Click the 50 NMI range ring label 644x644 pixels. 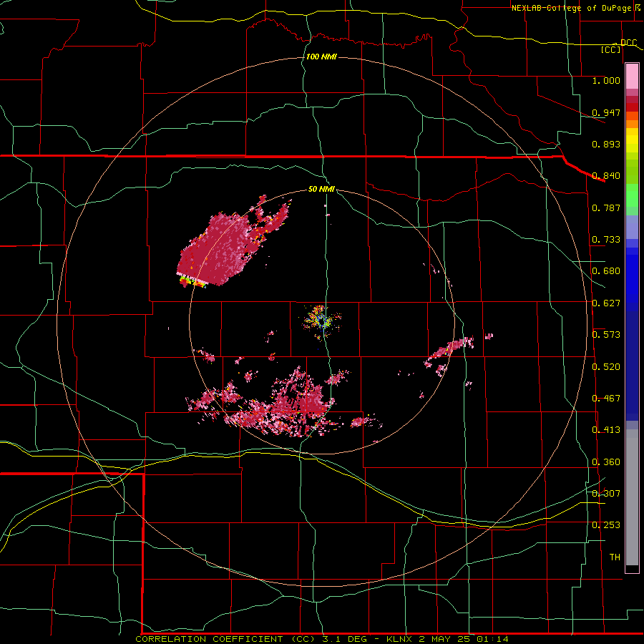point(321,189)
